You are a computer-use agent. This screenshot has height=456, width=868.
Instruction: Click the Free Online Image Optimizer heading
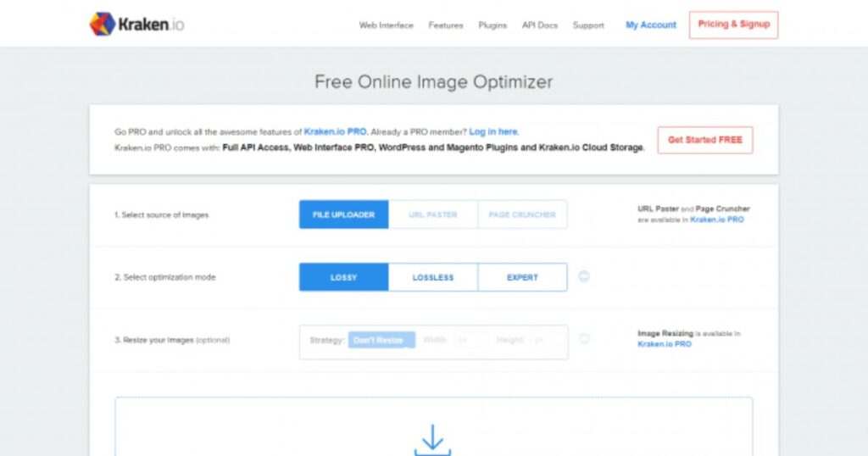(433, 82)
